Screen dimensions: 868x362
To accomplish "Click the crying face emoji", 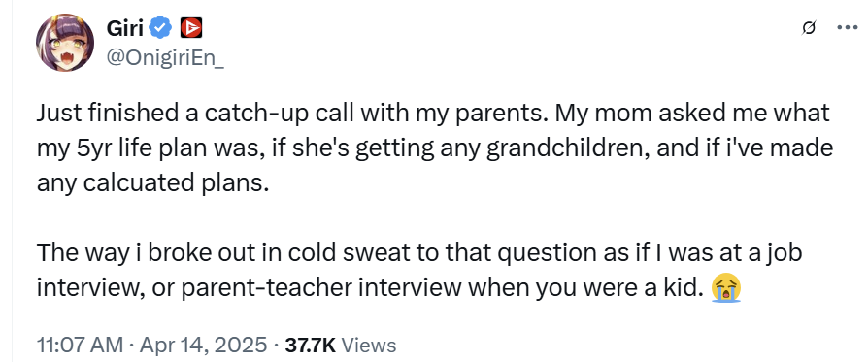I will point(727,289).
